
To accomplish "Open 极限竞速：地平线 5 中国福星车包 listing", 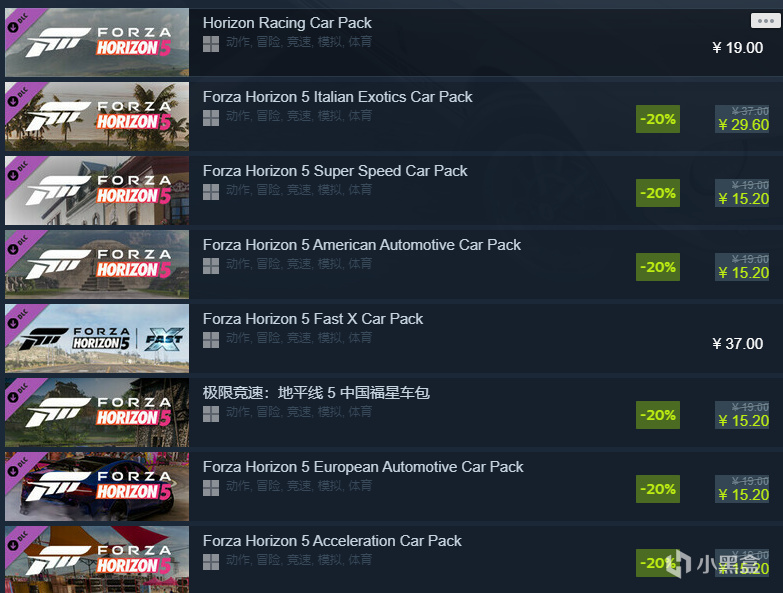I will pos(316,393).
